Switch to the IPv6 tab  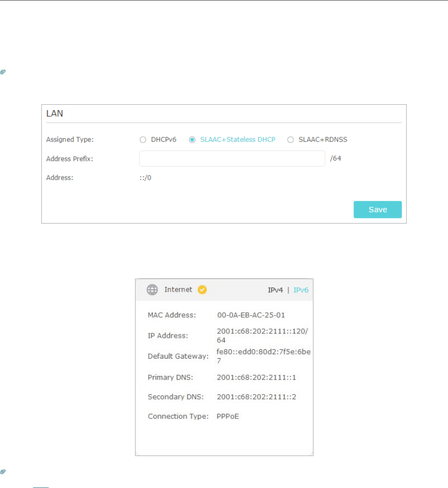[301, 290]
